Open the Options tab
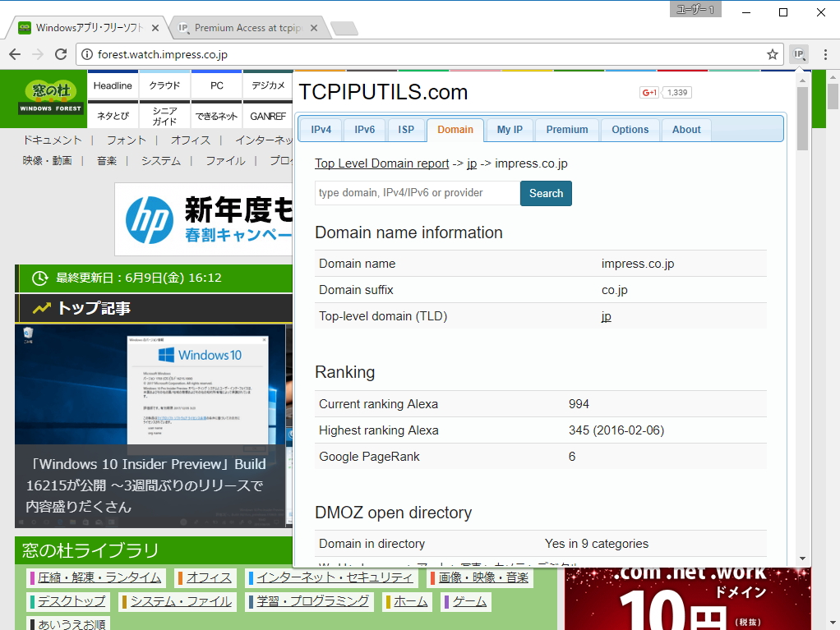Image resolution: width=840 pixels, height=630 pixels. (630, 130)
